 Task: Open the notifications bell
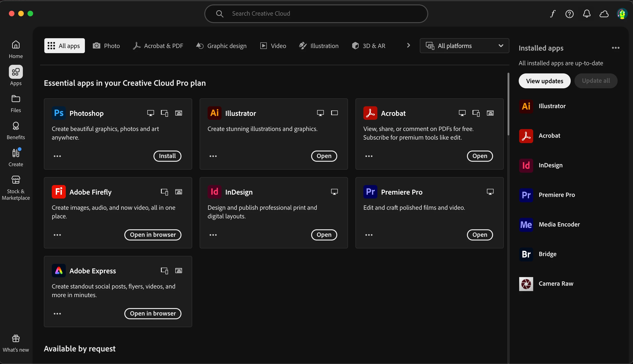click(x=587, y=14)
